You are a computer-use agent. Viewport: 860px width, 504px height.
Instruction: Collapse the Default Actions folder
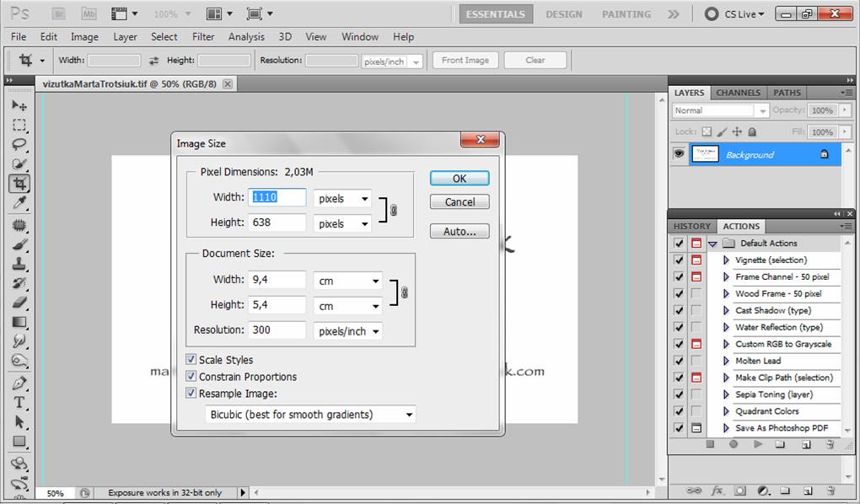coord(712,244)
